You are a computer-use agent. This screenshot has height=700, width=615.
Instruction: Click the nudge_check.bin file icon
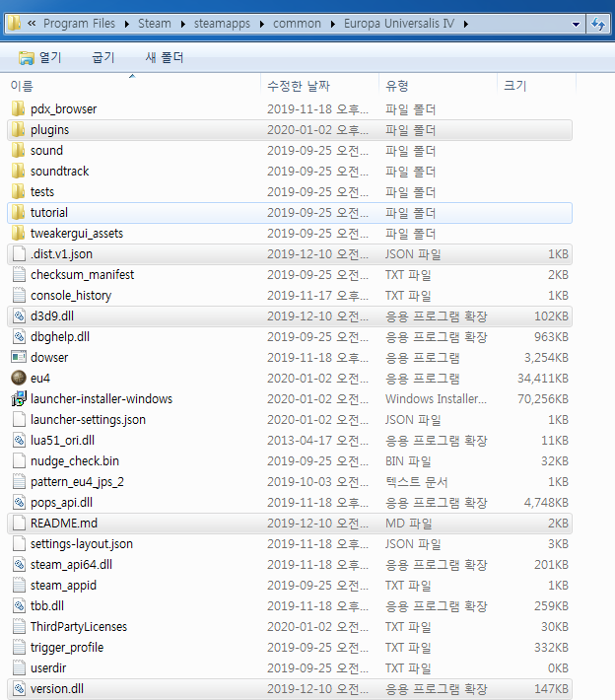tap(19, 461)
